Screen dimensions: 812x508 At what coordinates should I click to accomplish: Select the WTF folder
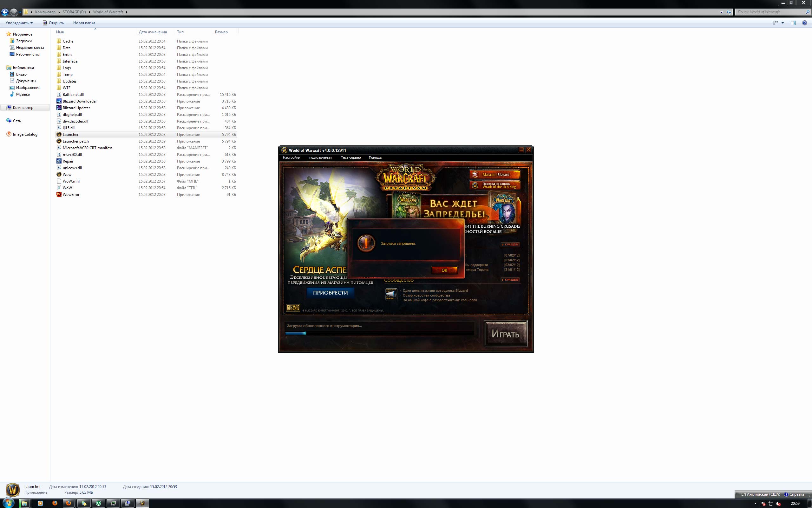[x=66, y=88]
